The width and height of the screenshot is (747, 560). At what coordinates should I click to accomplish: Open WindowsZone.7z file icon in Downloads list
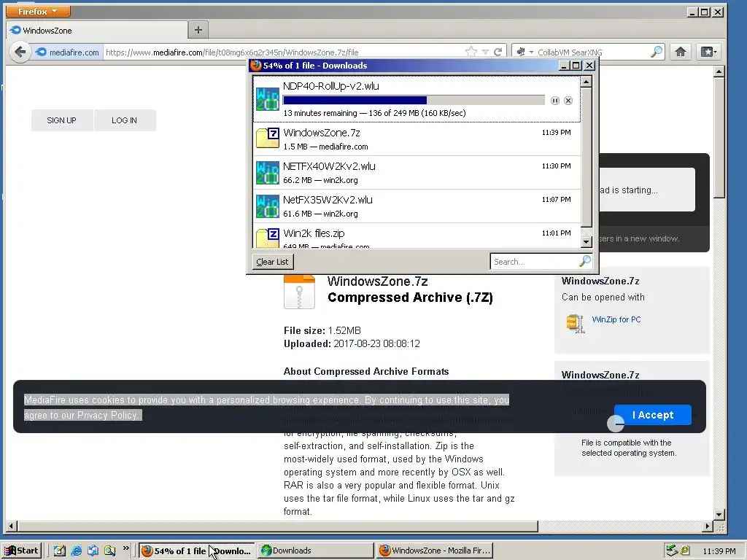(268, 139)
